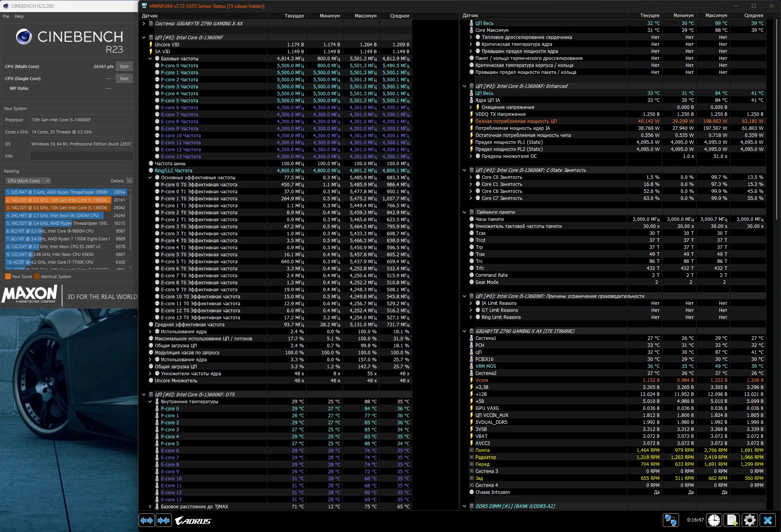Start the CPU Single Core test
The image size is (781, 532).
(x=124, y=79)
